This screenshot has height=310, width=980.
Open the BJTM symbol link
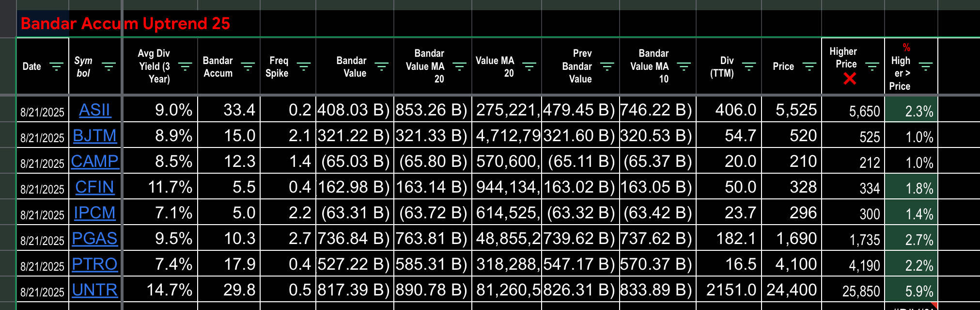(x=94, y=136)
